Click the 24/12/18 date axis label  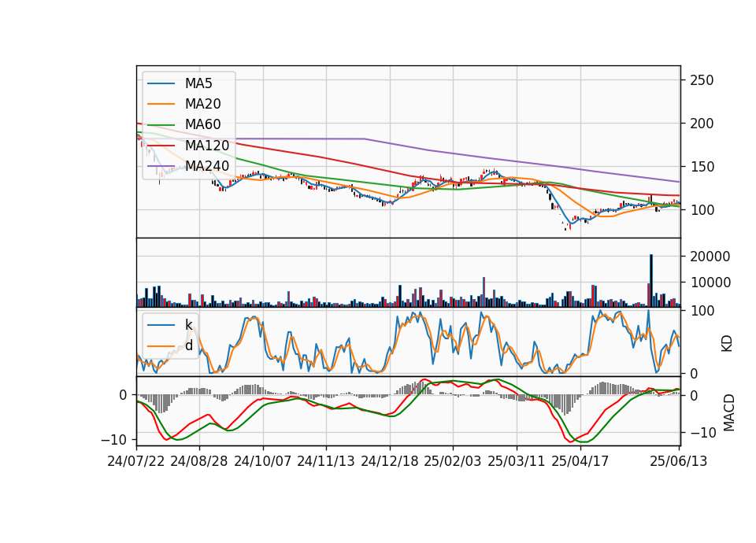tap(390, 461)
